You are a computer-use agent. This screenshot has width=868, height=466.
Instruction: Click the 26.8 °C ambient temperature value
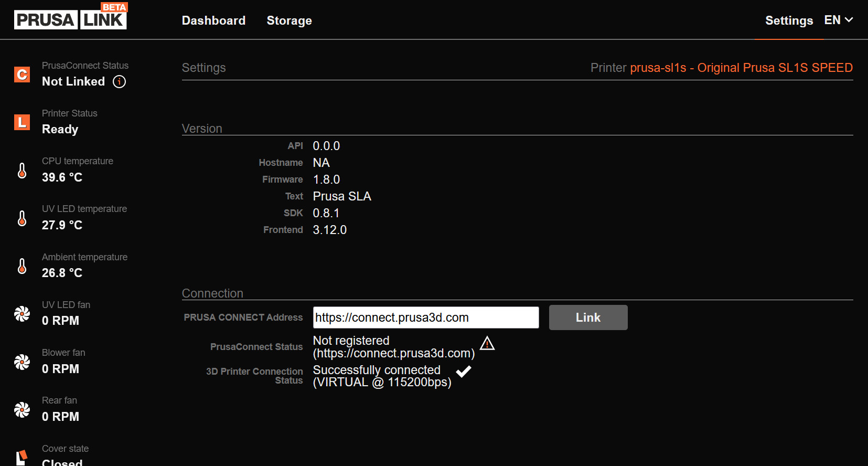coord(62,273)
